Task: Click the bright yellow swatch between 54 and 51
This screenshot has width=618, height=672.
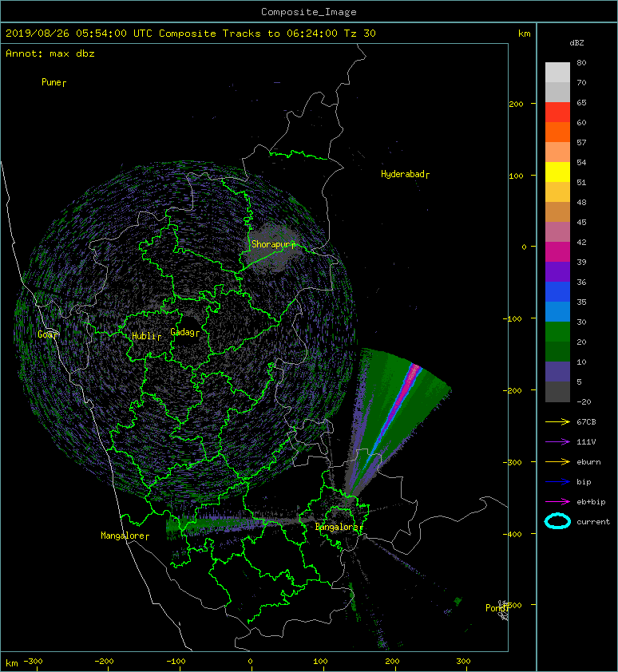Action: coord(557,172)
